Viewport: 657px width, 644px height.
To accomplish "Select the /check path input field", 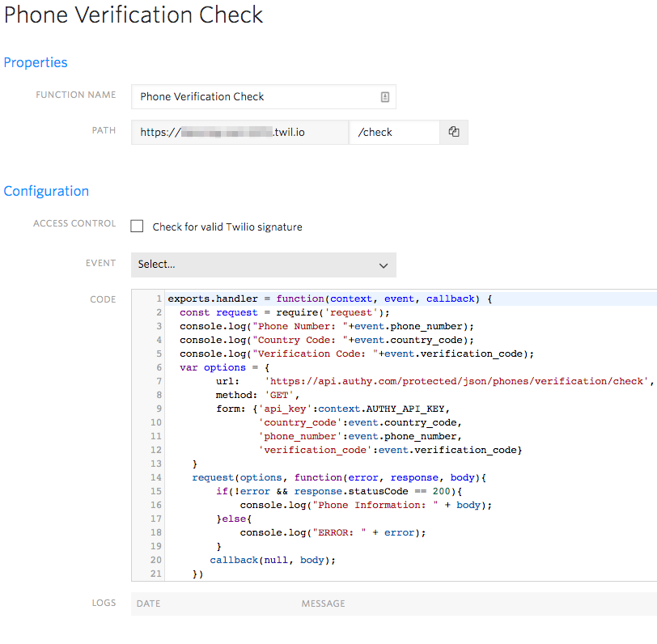I will (394, 132).
